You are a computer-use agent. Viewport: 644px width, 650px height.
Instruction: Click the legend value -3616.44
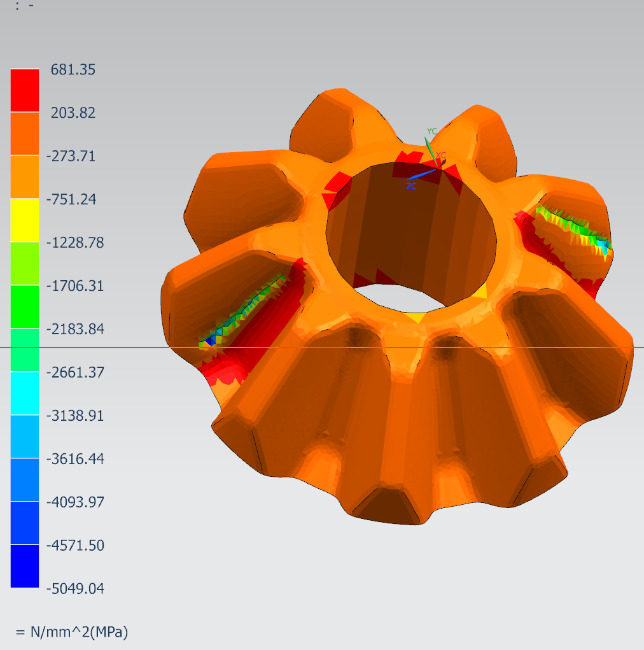click(75, 458)
